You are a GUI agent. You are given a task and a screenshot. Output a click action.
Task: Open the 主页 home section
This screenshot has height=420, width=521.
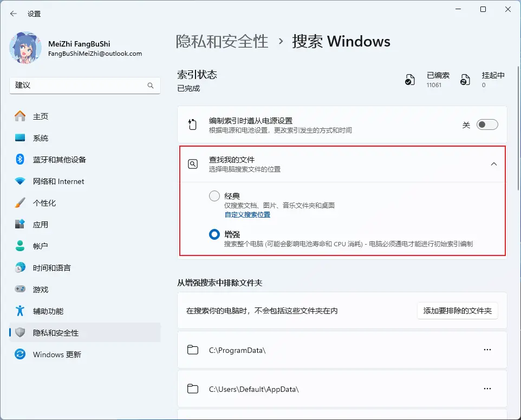point(41,116)
